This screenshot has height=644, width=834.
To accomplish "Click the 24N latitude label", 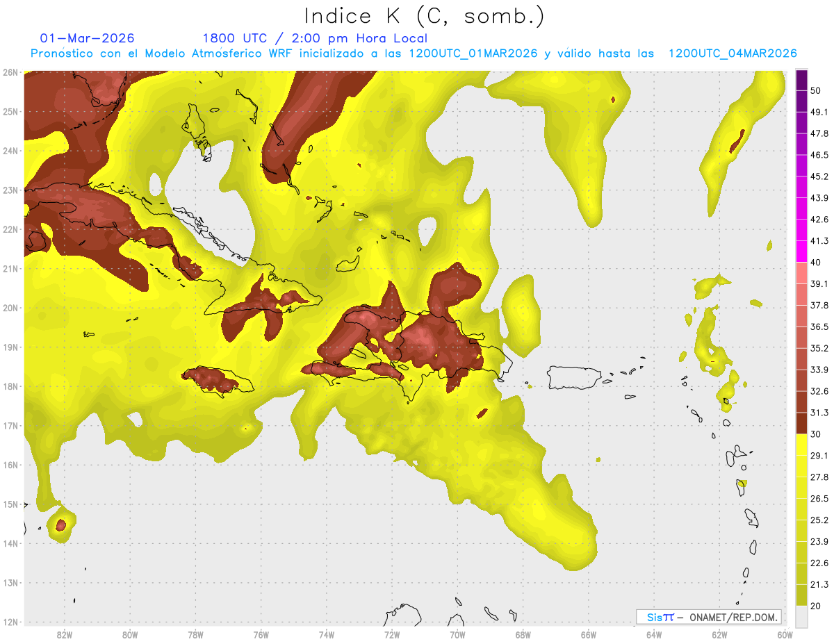I will tap(10, 151).
